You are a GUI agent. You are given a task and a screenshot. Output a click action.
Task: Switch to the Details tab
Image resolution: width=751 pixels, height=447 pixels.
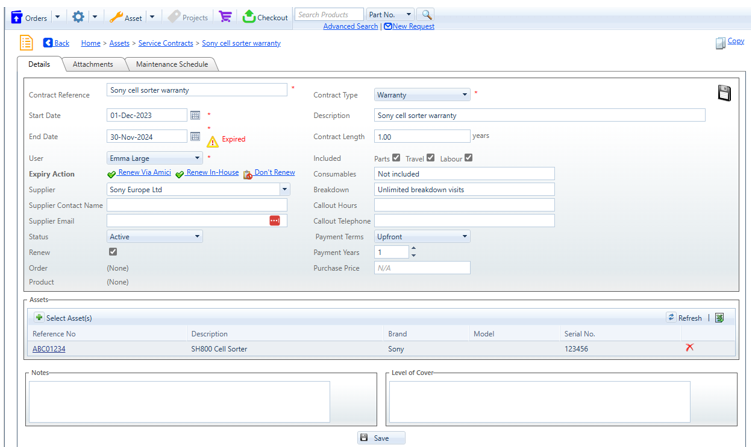pyautogui.click(x=39, y=64)
